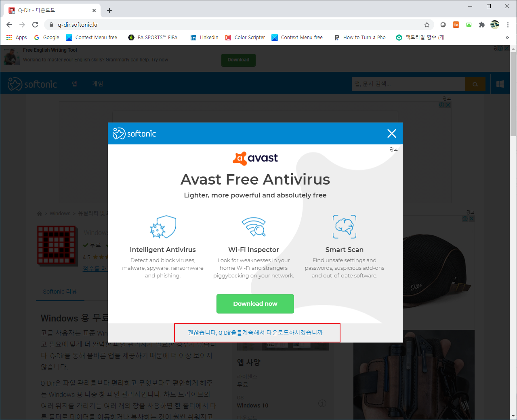Close the Q-Dir 다운로드 tab
This screenshot has height=420, width=517.
94,10
